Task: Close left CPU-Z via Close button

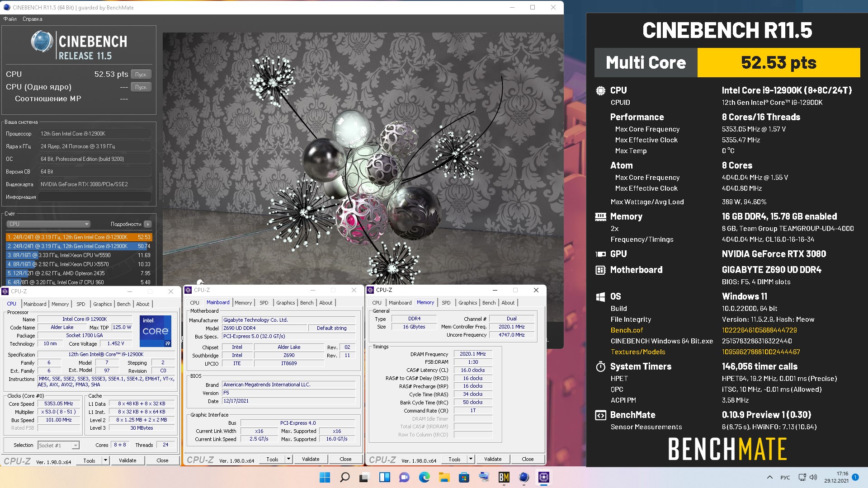Action: pyautogui.click(x=162, y=460)
